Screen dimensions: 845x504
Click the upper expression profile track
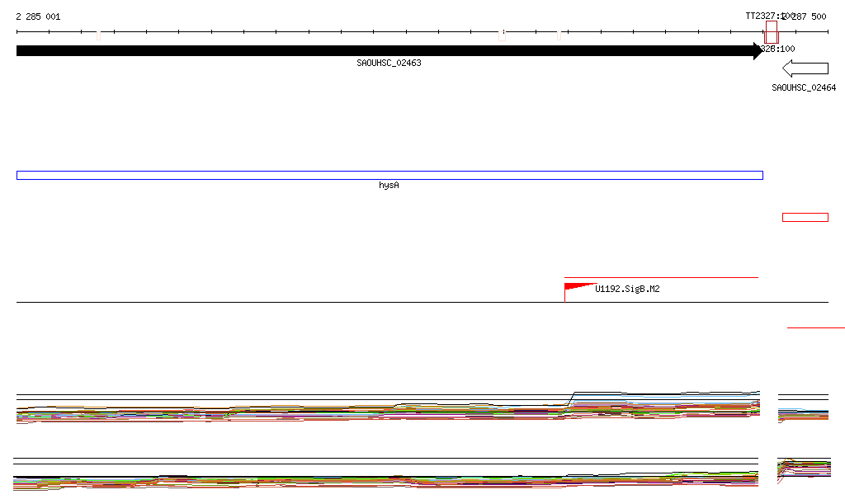(388, 412)
